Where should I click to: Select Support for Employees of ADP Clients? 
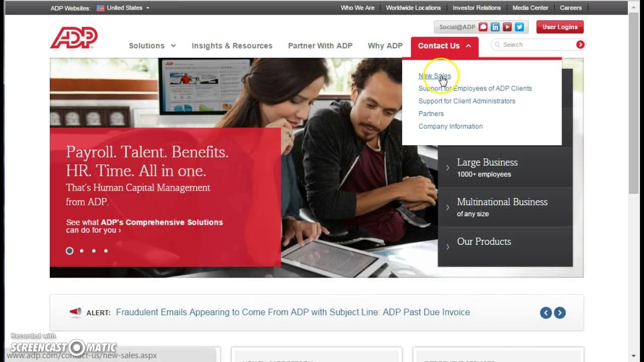tap(475, 88)
